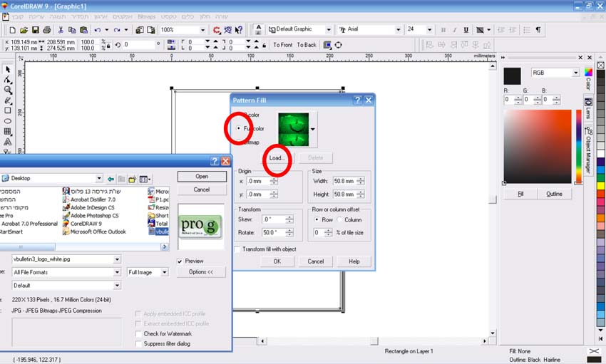The image size is (606, 364).
Task: Click the Print icon
Action: pos(47,30)
